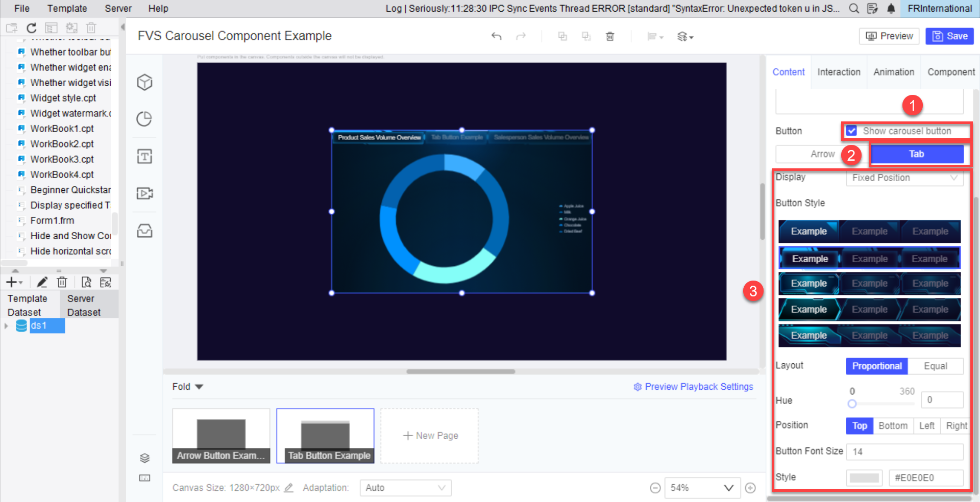Switch to the Interaction tab

839,72
